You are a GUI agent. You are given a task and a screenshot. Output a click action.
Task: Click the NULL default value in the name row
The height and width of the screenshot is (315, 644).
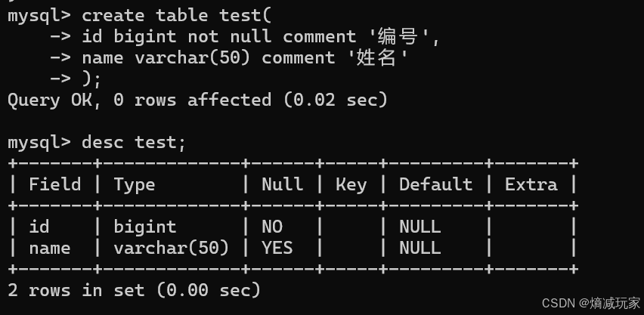point(420,248)
